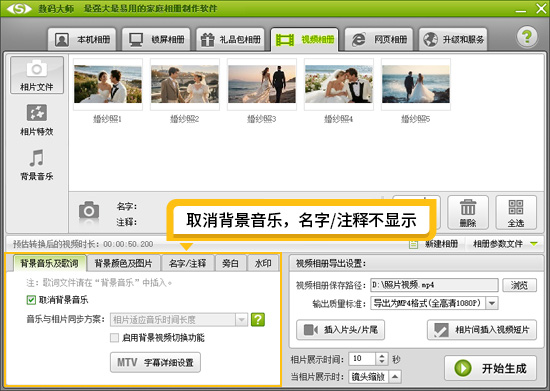The width and height of the screenshot is (550, 391).
Task: Open the 相片特效 photo effects panel
Action: pos(37,120)
